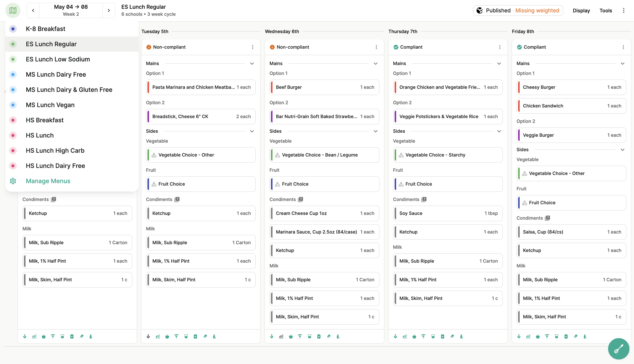634x364 pixels.
Task: Collapse Thursday's Mains section chevron
Action: click(499, 64)
